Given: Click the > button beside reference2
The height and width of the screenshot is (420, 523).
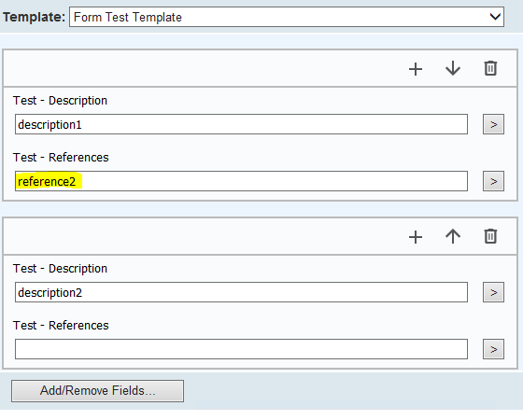Looking at the screenshot, I should [x=493, y=181].
